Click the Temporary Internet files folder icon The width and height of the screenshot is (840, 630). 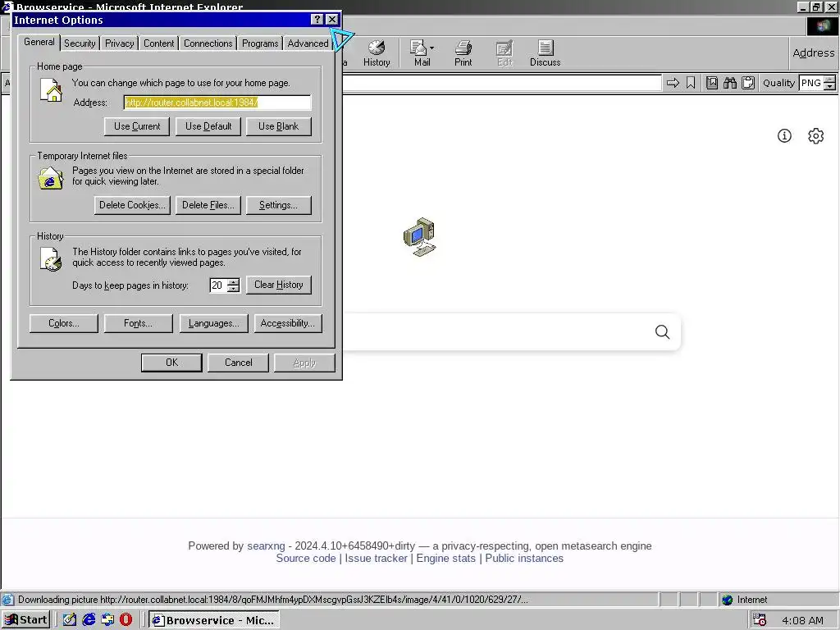point(50,178)
